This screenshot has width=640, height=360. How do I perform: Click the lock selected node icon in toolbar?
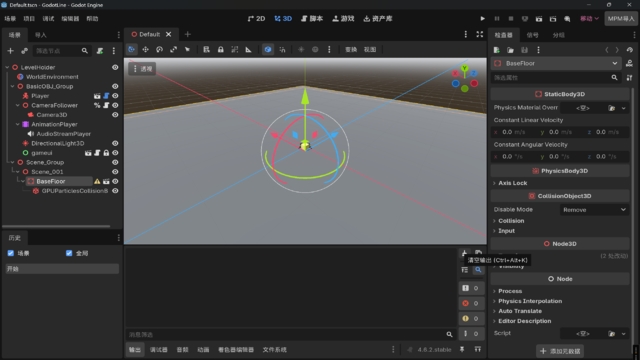coord(220,49)
